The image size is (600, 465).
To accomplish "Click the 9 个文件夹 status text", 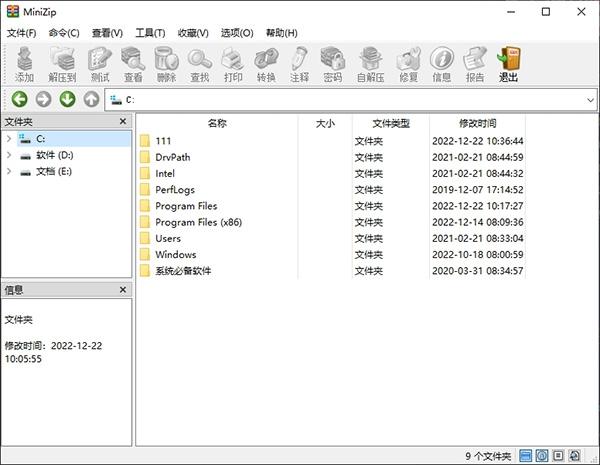I will [488, 456].
